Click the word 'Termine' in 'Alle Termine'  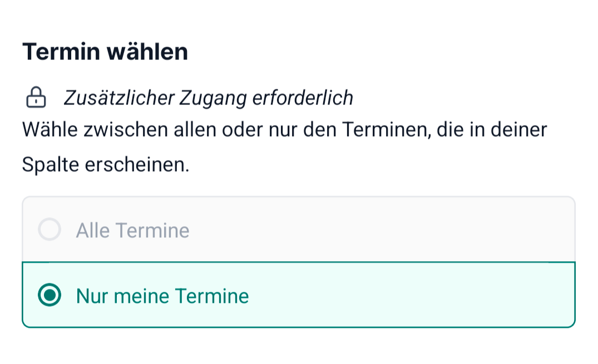click(x=152, y=230)
